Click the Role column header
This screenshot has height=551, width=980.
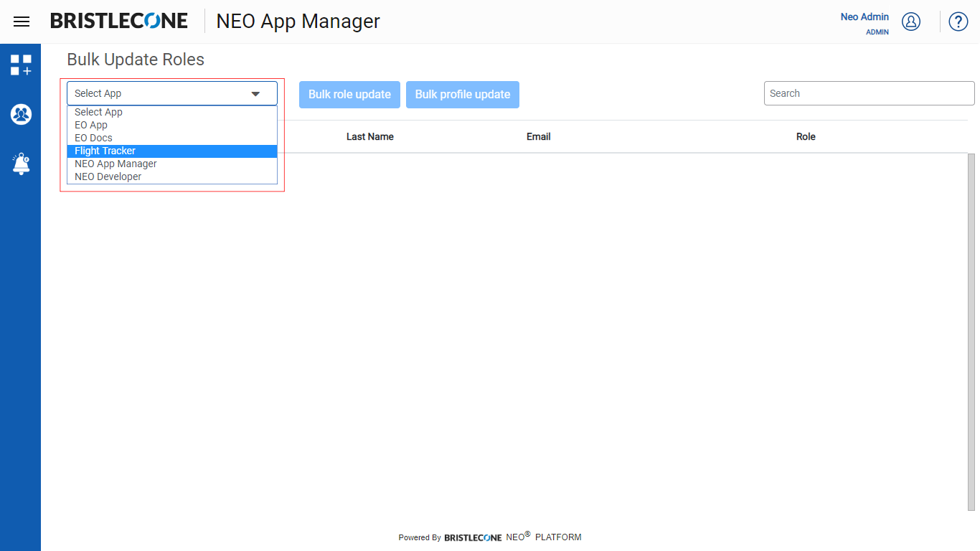click(806, 136)
